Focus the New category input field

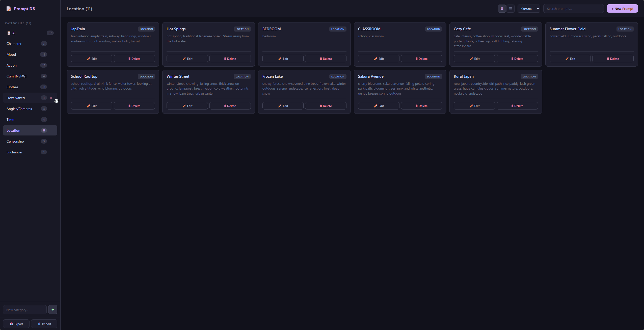(x=25, y=310)
